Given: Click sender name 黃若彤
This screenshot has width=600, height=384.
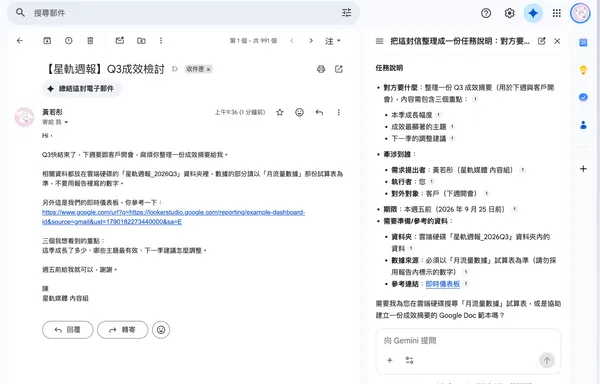Looking at the screenshot, I should click(52, 112).
